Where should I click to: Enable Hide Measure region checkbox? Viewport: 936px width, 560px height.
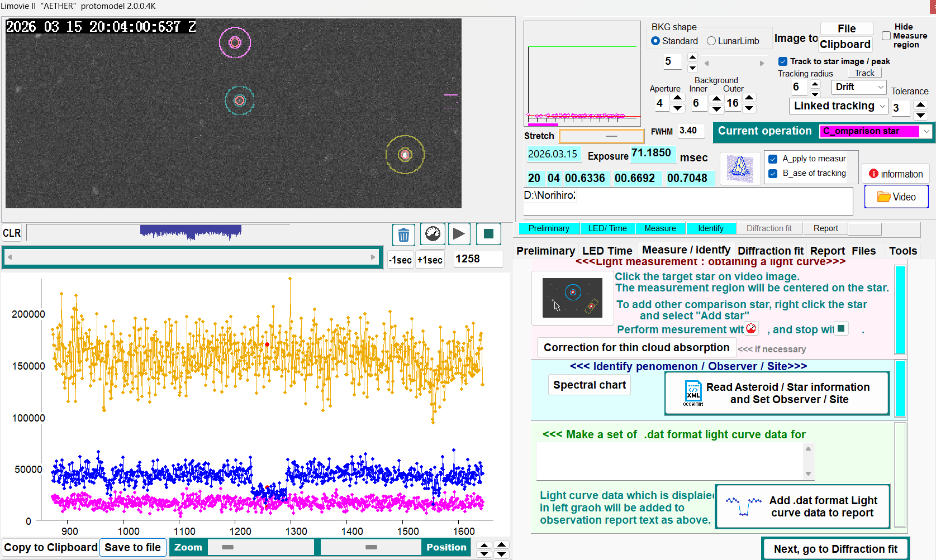tap(886, 36)
